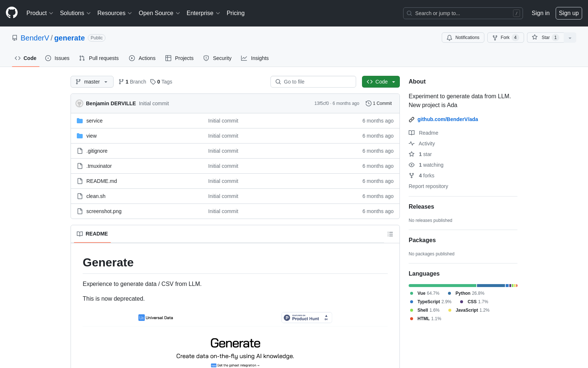
Task: Click the fork icon next to 4 forks
Action: click(x=412, y=176)
